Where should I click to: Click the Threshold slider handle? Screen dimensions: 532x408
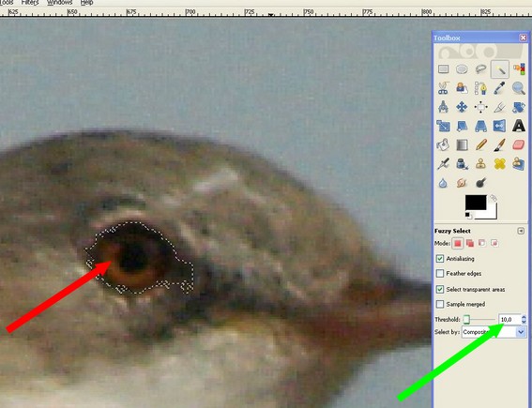click(x=466, y=320)
